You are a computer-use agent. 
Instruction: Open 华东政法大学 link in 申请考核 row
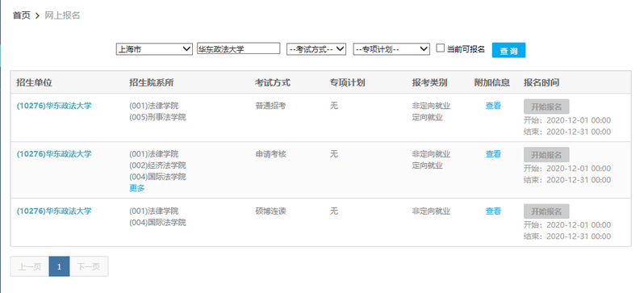(x=54, y=154)
